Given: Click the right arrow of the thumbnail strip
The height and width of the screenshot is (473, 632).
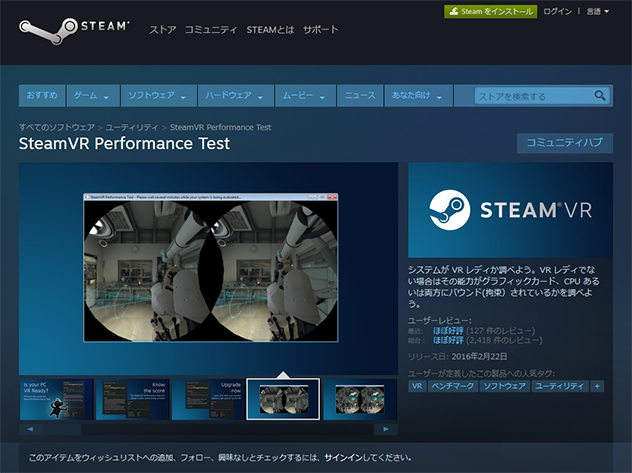Looking at the screenshot, I should 386,429.
